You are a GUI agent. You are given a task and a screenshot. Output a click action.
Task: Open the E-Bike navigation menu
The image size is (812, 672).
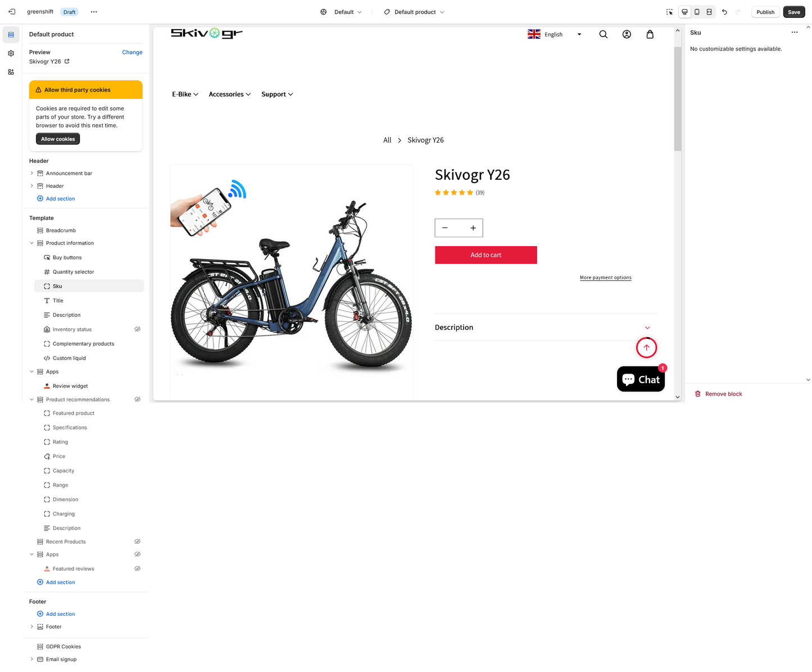pyautogui.click(x=185, y=94)
